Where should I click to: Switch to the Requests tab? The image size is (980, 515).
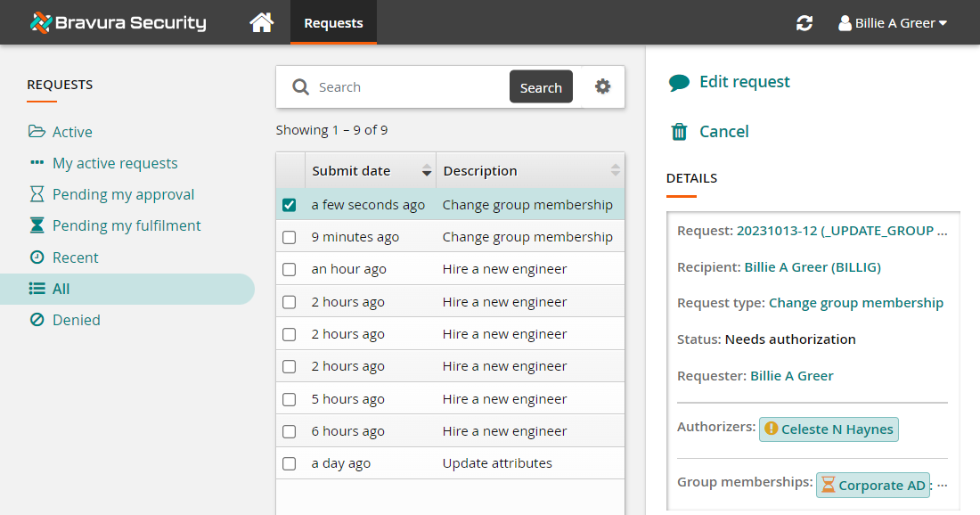click(333, 23)
